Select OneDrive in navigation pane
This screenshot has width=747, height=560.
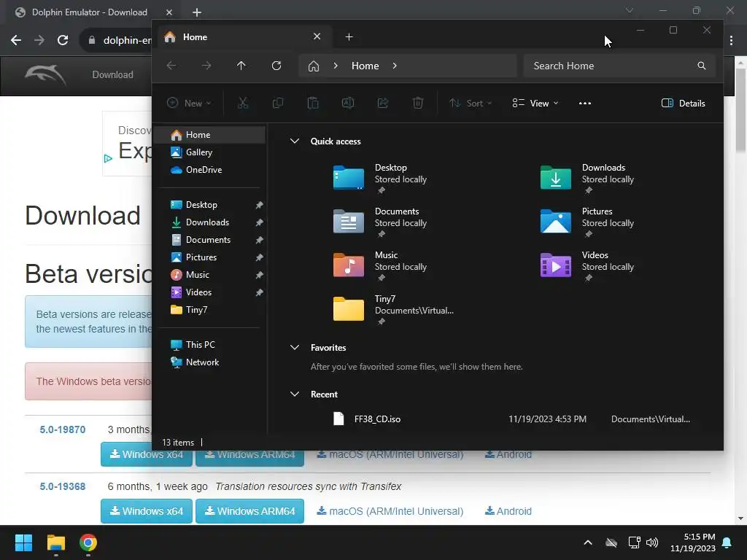point(209,169)
